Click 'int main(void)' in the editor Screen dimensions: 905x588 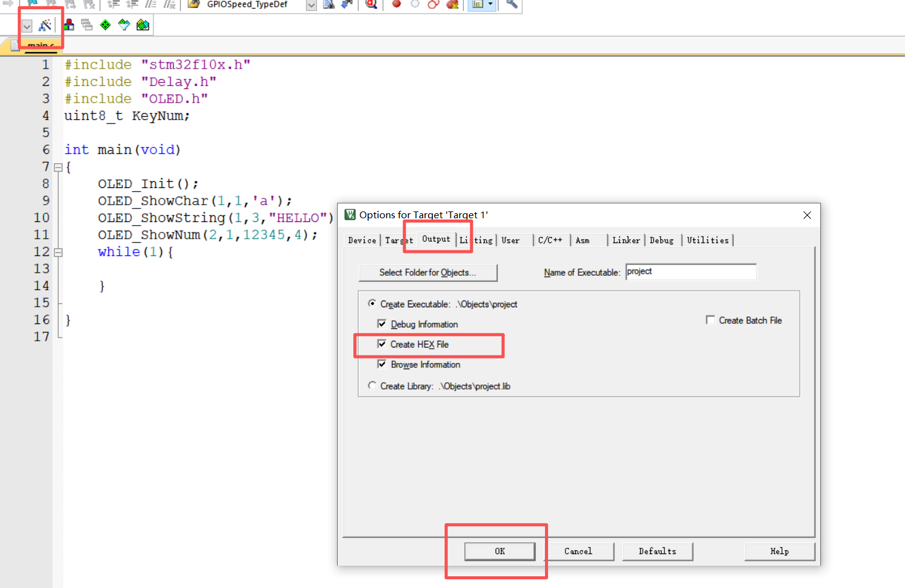122,150
